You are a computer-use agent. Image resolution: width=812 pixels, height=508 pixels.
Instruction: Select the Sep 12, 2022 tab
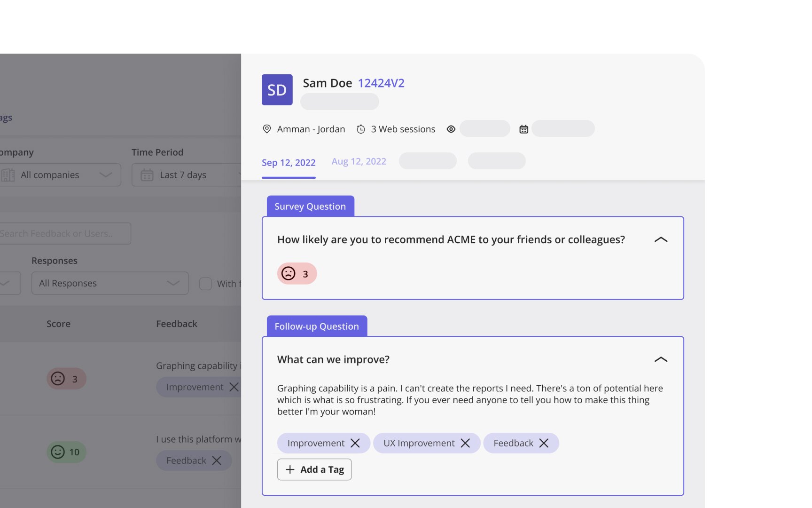(289, 163)
